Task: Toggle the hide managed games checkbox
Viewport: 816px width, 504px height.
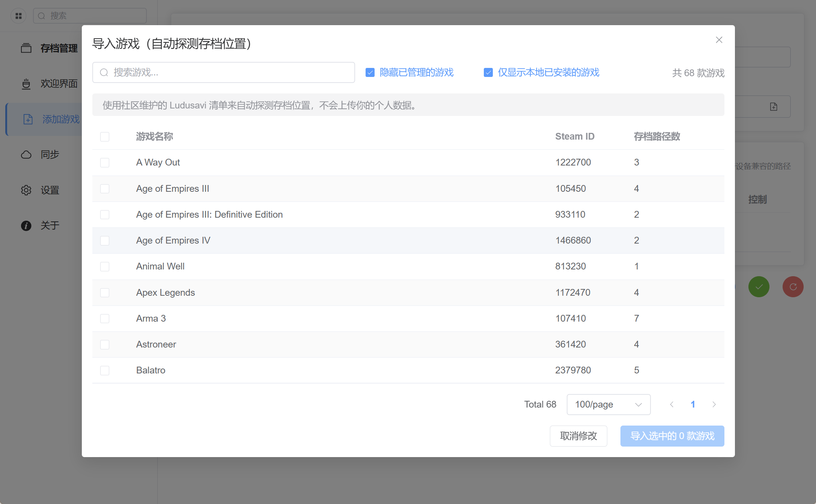Action: 370,72
